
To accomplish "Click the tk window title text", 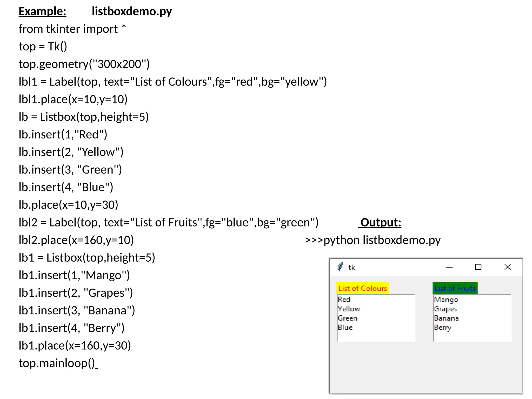I will tap(352, 268).
